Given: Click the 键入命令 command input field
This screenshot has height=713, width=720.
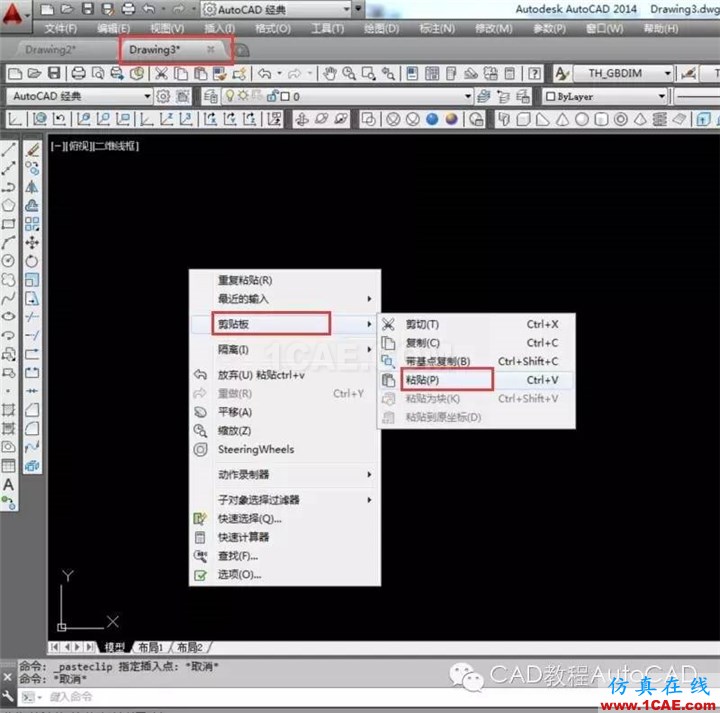Looking at the screenshot, I should (367, 697).
